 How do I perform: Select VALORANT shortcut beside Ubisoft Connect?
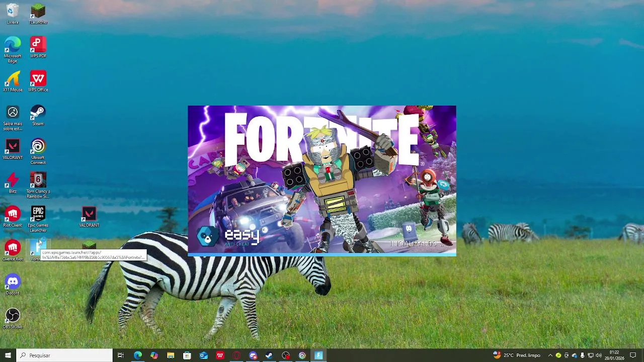point(13,149)
